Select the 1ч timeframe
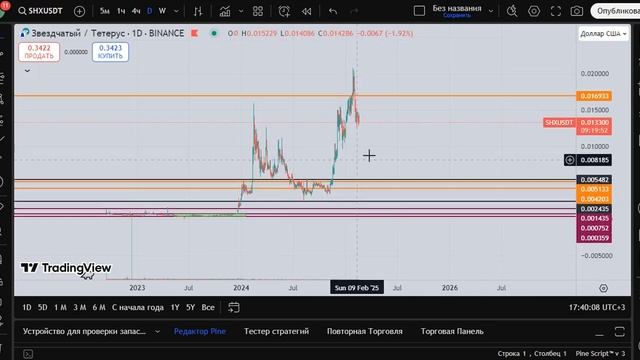 121,11
